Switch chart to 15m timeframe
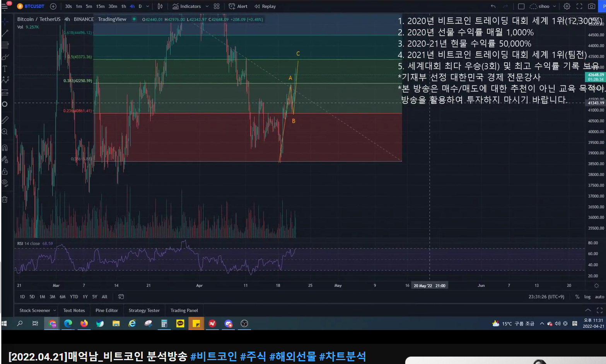The image size is (606, 364). pos(100,6)
